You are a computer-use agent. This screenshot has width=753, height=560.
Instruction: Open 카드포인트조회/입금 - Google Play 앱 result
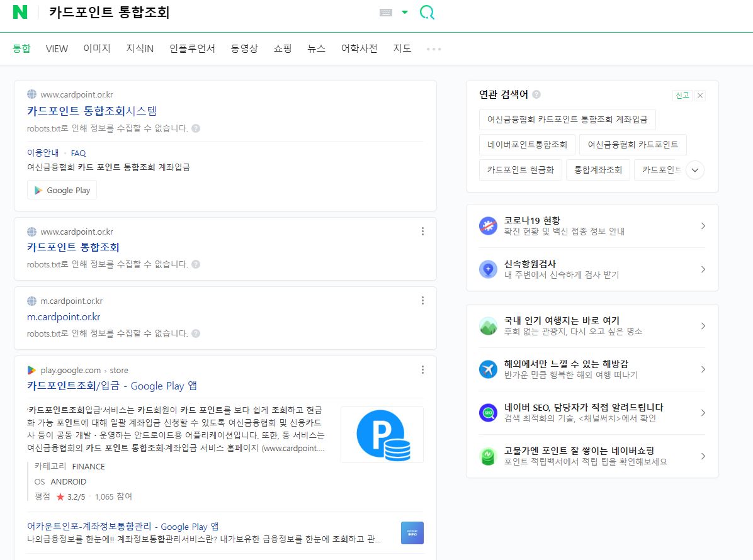(112, 386)
